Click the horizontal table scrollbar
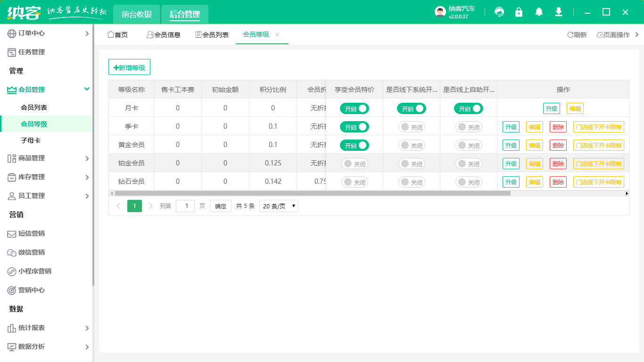644x362 pixels. pos(312,193)
